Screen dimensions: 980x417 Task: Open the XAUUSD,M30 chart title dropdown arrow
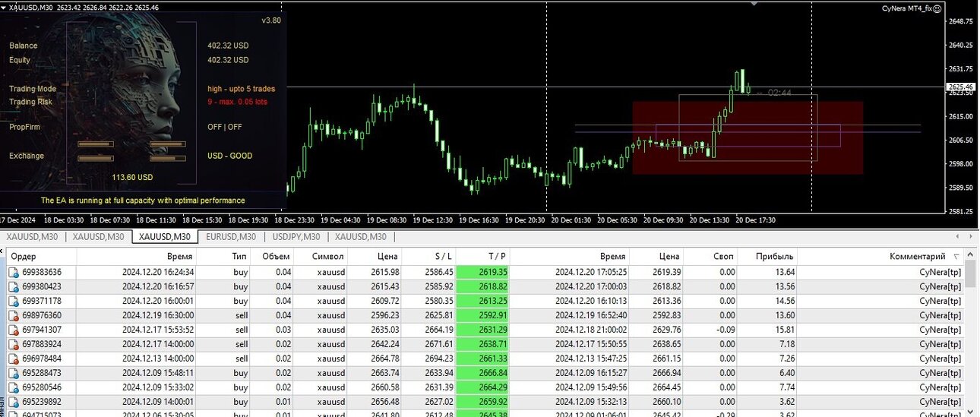3,7
